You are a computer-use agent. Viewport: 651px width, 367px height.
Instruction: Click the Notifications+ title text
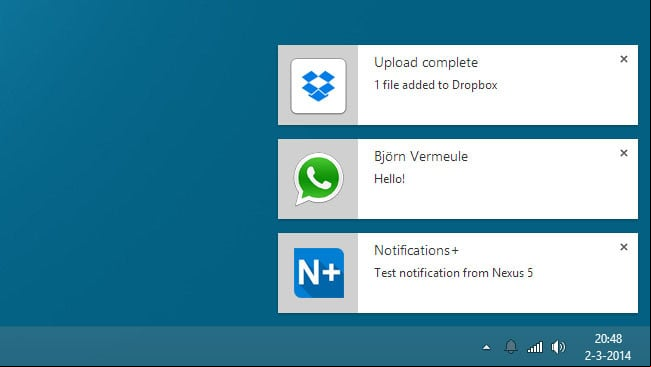coord(416,250)
